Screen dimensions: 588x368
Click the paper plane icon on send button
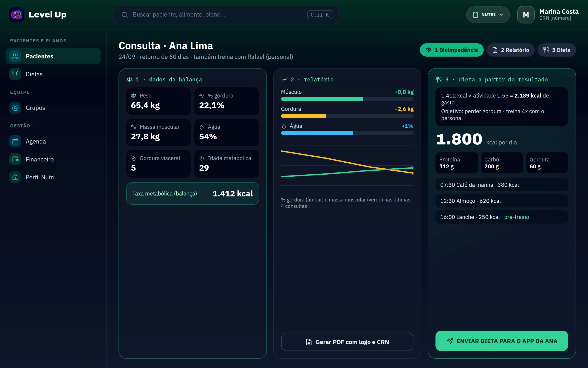pos(450,341)
